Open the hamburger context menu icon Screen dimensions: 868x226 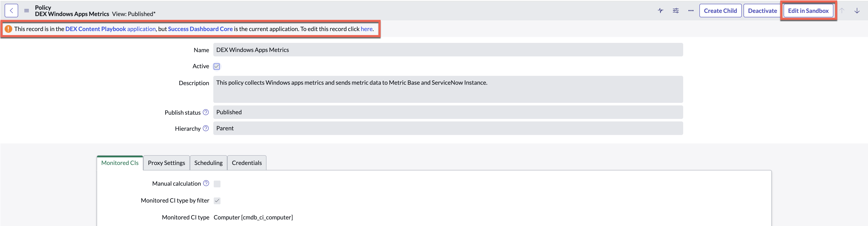pos(27,11)
